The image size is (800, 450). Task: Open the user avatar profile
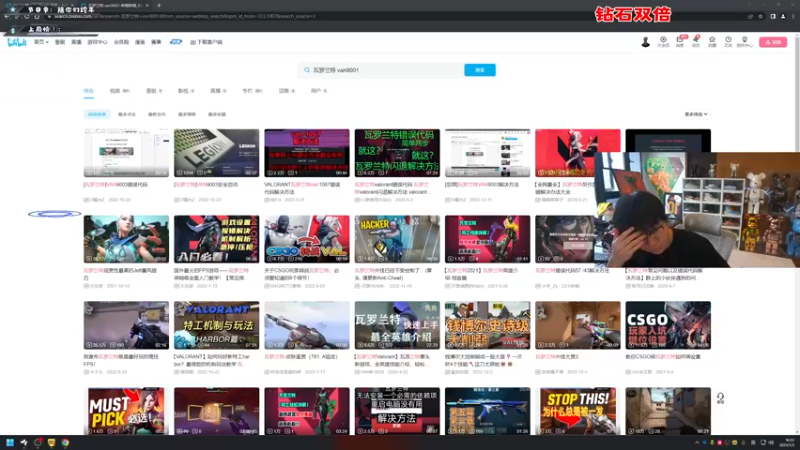645,42
